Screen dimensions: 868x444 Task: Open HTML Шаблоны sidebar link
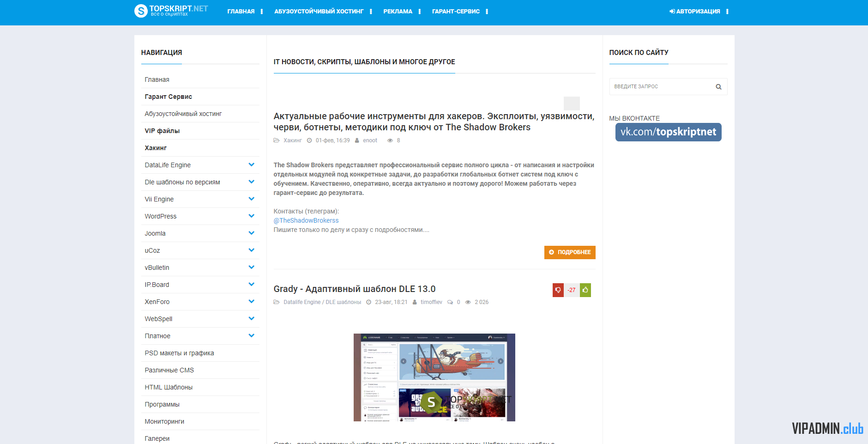[x=169, y=387]
